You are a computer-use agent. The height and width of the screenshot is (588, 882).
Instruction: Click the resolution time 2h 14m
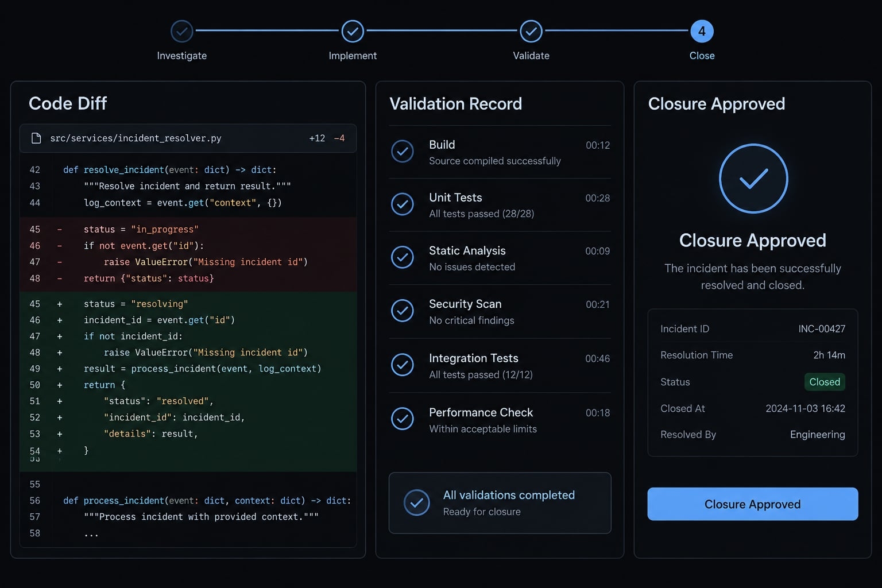click(829, 355)
